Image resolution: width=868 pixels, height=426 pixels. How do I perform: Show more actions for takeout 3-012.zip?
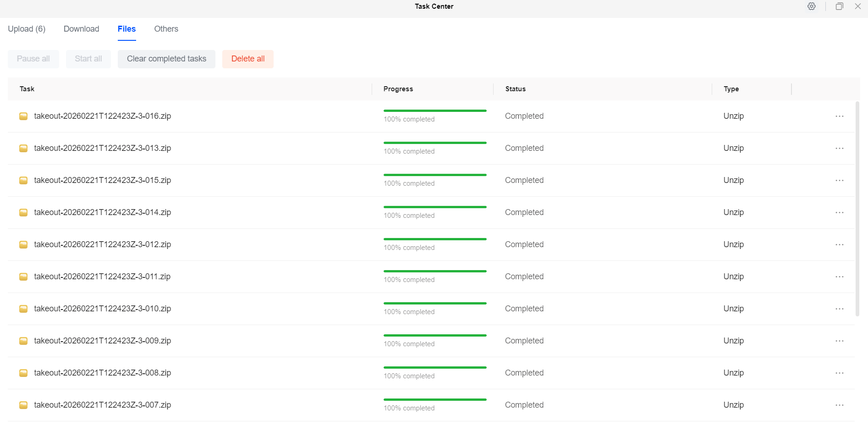click(839, 245)
